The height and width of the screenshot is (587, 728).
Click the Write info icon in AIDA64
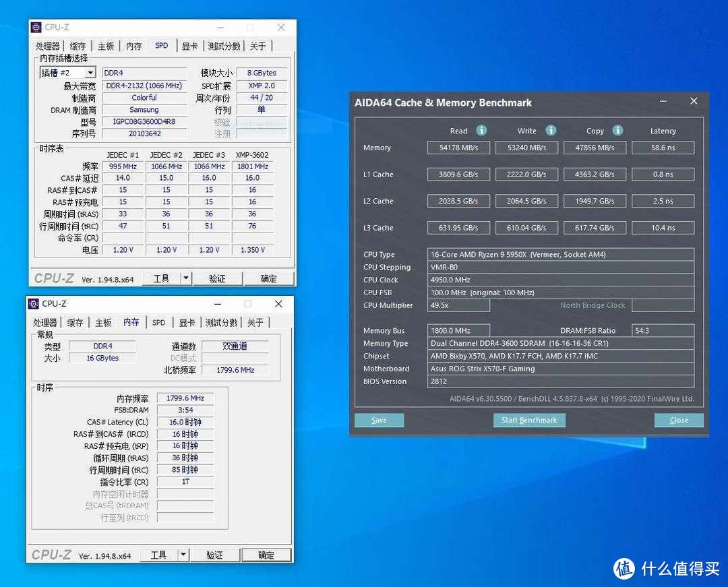[551, 130]
